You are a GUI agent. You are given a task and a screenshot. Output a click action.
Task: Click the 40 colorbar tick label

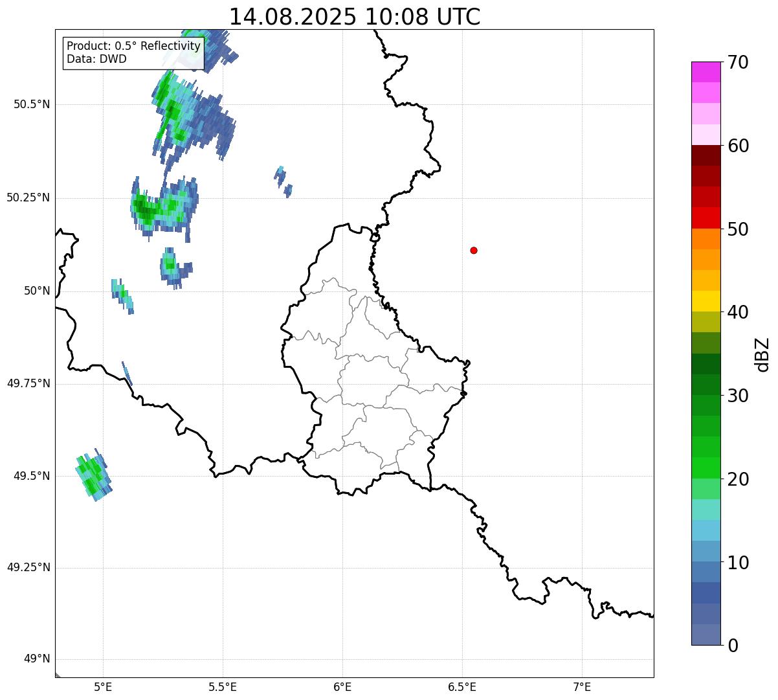738,313
